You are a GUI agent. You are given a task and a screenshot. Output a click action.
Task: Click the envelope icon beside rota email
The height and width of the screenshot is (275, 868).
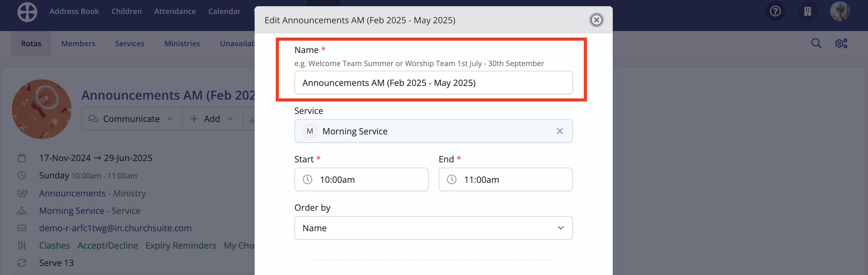[x=22, y=228]
